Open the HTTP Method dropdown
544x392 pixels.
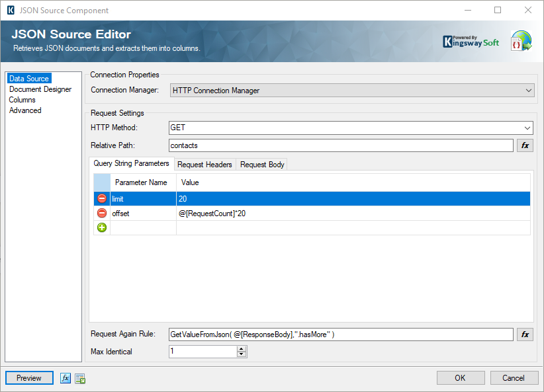coord(528,128)
